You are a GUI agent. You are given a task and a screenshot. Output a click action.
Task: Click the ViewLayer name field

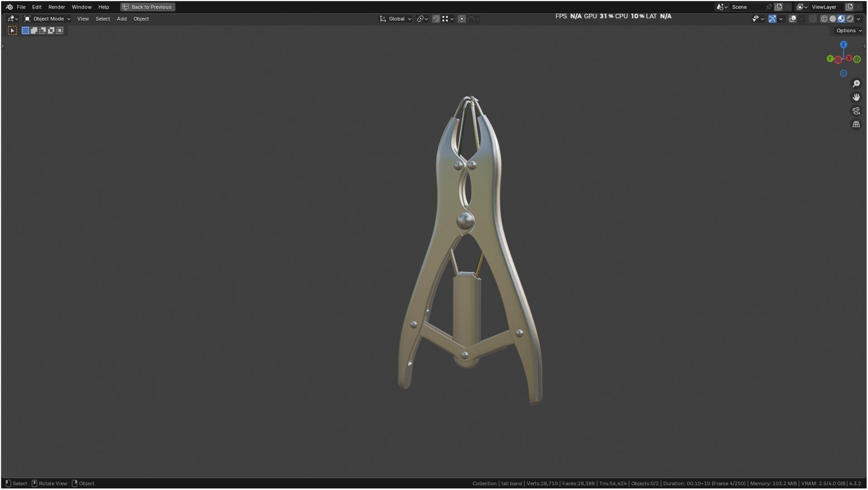[x=826, y=7]
